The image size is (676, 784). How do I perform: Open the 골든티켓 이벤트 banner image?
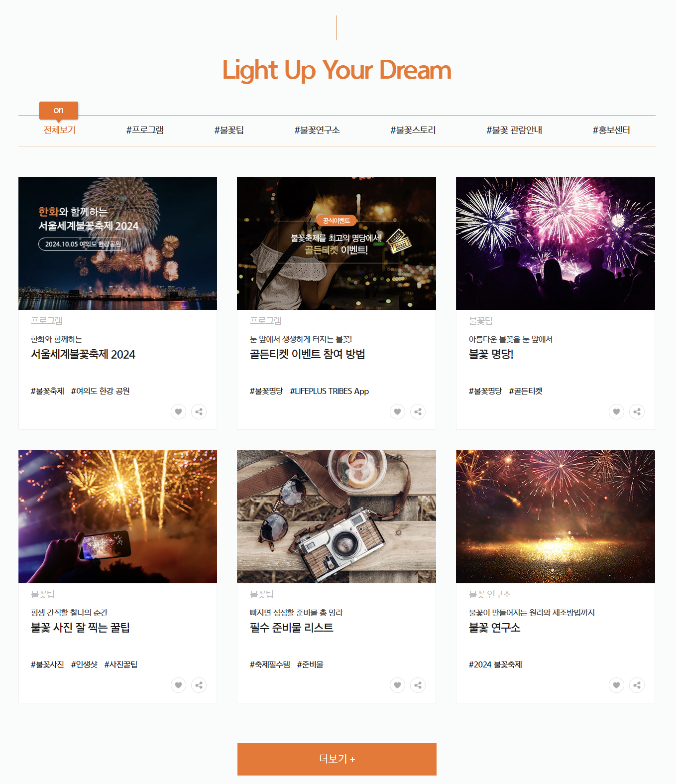click(337, 243)
